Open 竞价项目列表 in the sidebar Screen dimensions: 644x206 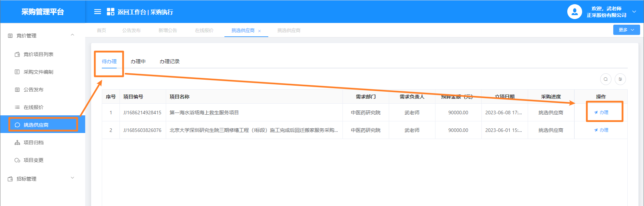pos(38,54)
